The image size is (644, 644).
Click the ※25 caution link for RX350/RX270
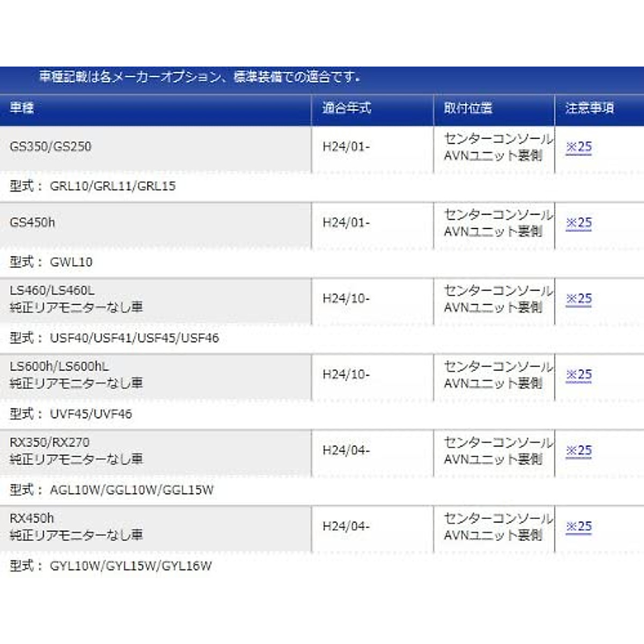coord(579,451)
